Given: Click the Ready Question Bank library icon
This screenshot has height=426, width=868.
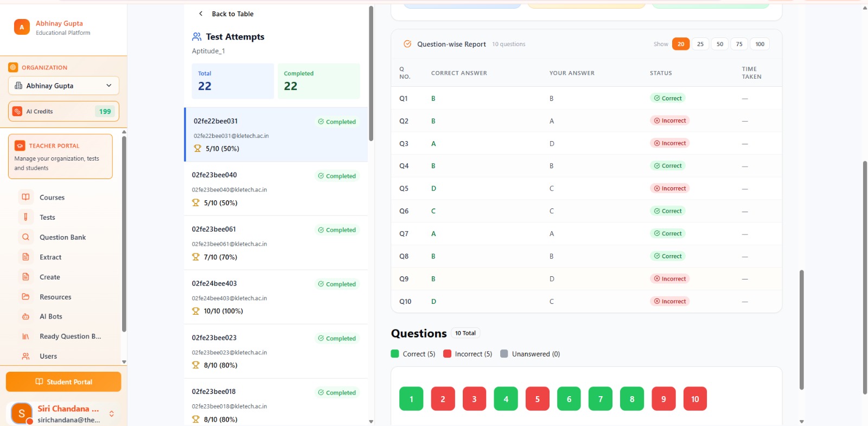Looking at the screenshot, I should click(x=25, y=336).
